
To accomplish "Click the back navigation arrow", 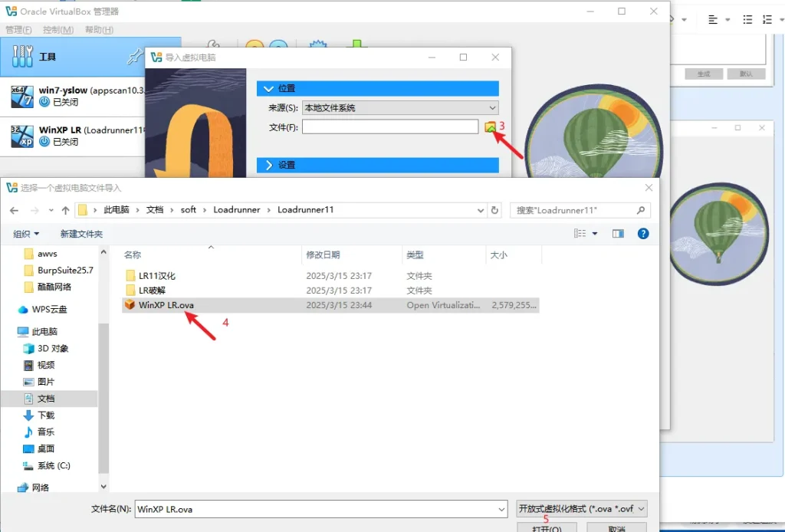I will click(14, 210).
